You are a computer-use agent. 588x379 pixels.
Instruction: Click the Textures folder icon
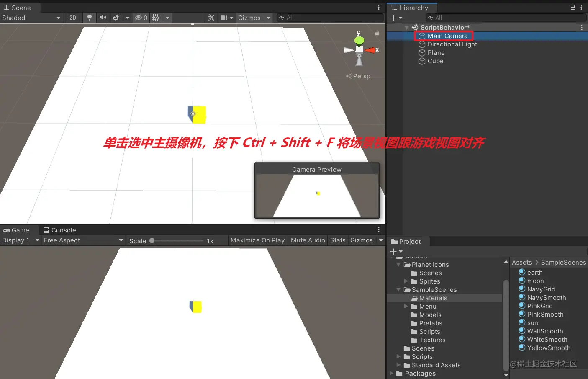click(x=414, y=340)
